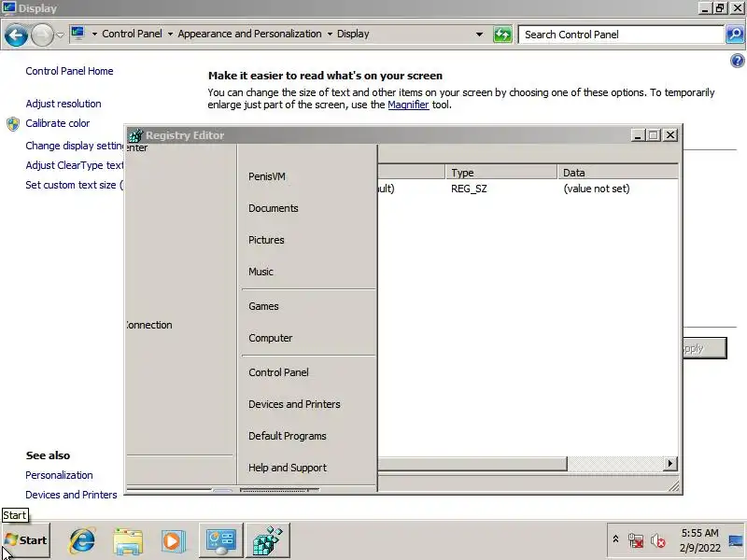The image size is (747, 560).
Task: Click the Control Panel address bar icon
Action: 78,34
